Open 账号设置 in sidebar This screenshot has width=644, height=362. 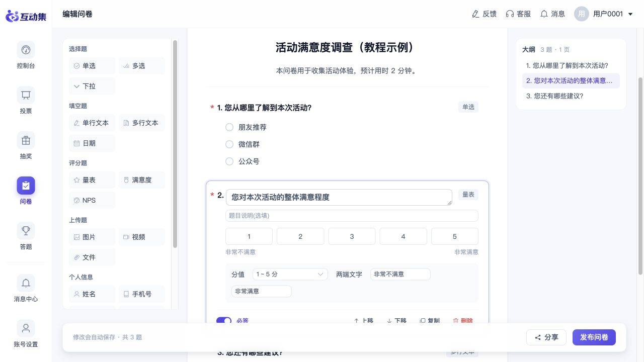click(x=26, y=335)
